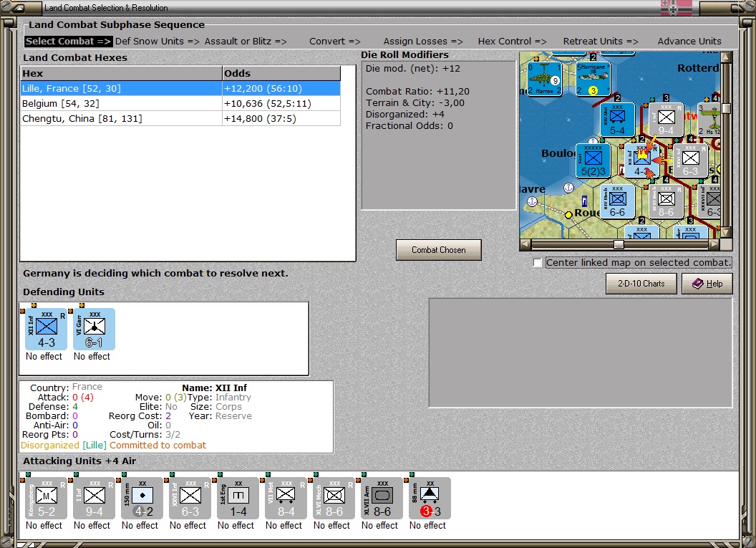Image resolution: width=756 pixels, height=548 pixels.
Task: Click the XIV Mech 6-6 unit on map
Action: [618, 201]
